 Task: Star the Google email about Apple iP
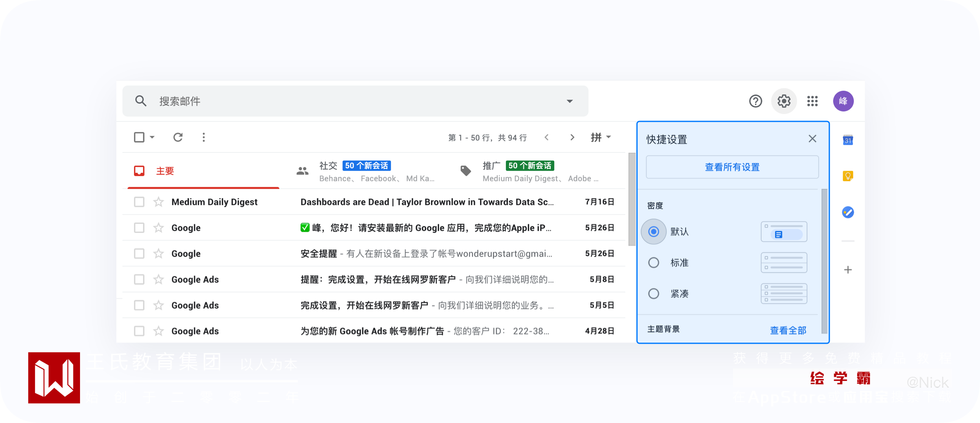pyautogui.click(x=158, y=228)
